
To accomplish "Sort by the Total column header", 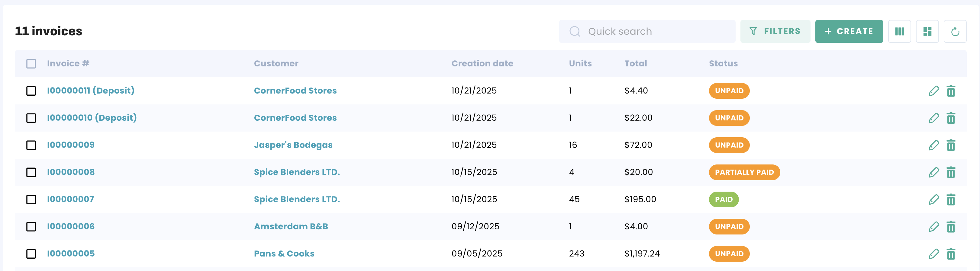I will click(635, 63).
